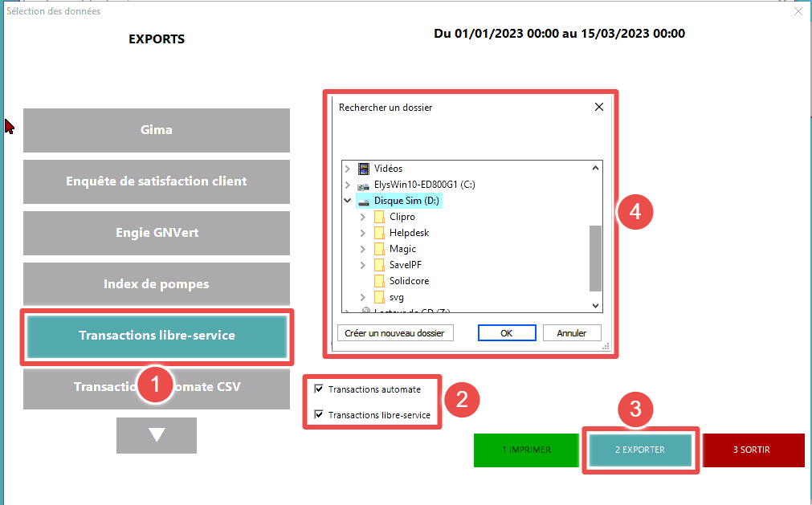Collapse the Disque Sim (D:) node
Screen dimensions: 812x505
tap(348, 201)
